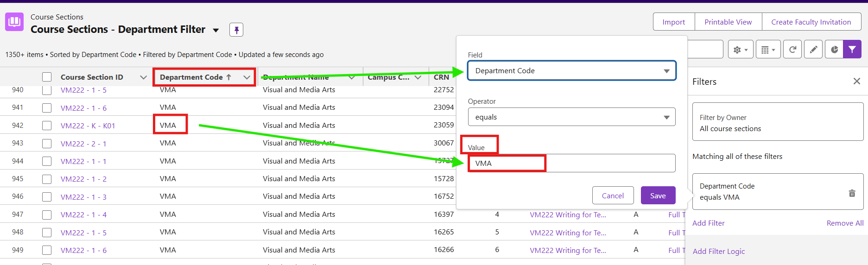Open record VM222 - 2 - 1
Viewport: 868px width, 265px height.
(83, 144)
